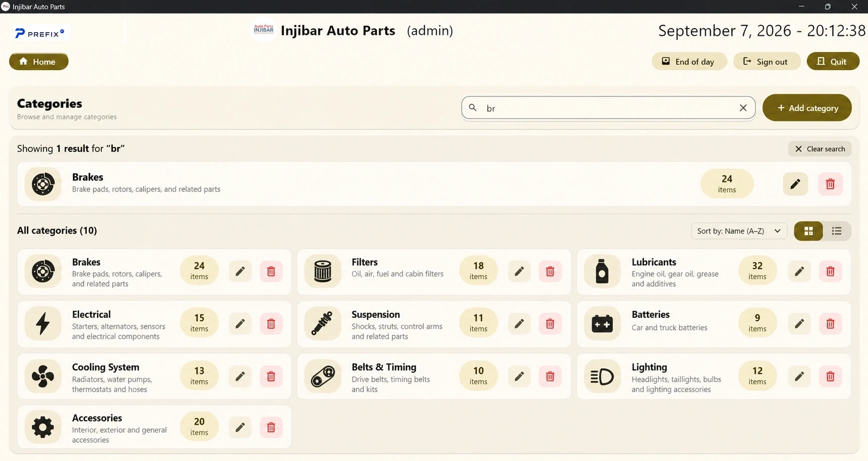Delete the Electrical category

(271, 323)
